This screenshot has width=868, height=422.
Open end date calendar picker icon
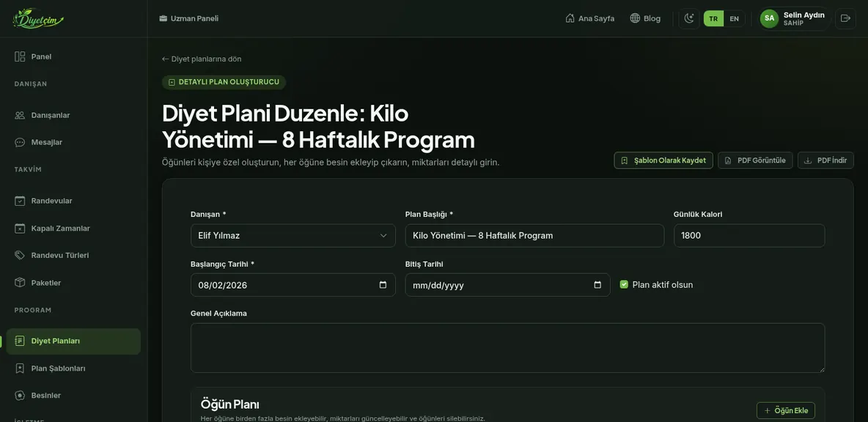tap(597, 285)
